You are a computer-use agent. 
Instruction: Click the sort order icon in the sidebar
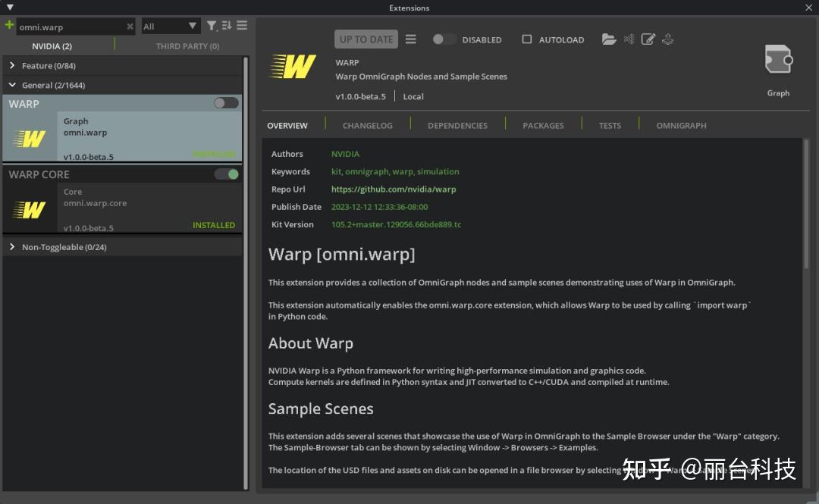(227, 25)
